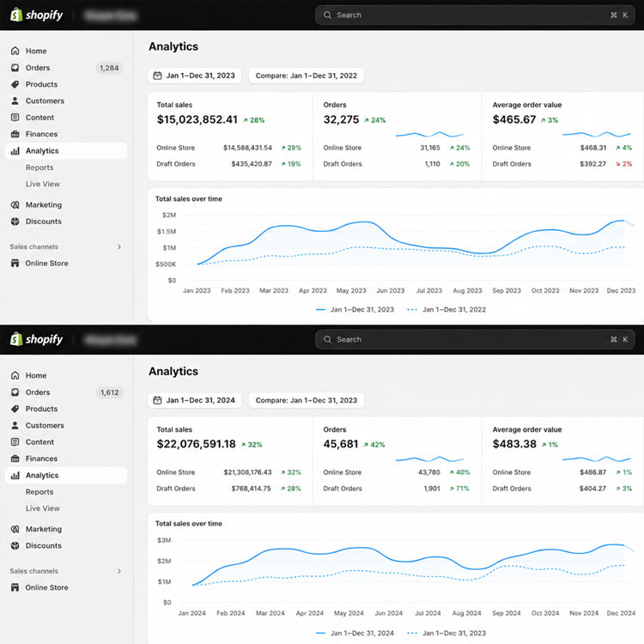Viewport: 644px width, 644px height.
Task: Click the $768,414.75 Draft Orders sales value
Action: click(x=251, y=489)
